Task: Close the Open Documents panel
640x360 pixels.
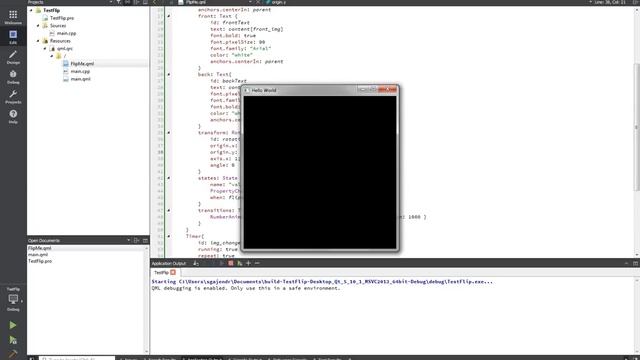Action: tap(145, 240)
